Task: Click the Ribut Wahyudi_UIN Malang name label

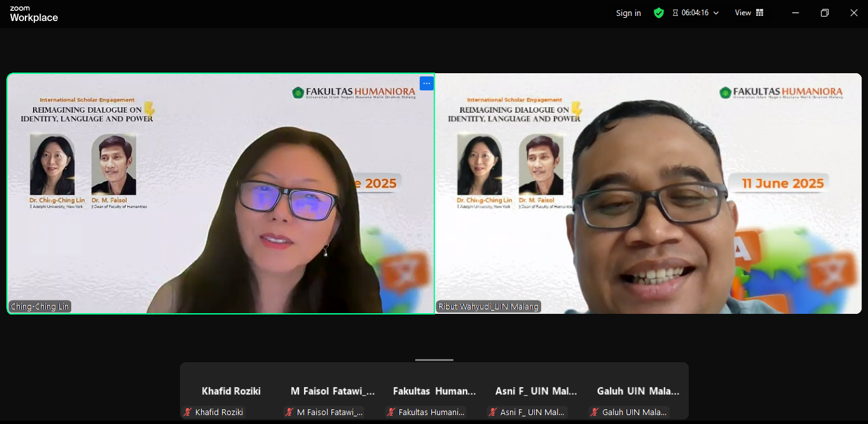Action: [488, 307]
